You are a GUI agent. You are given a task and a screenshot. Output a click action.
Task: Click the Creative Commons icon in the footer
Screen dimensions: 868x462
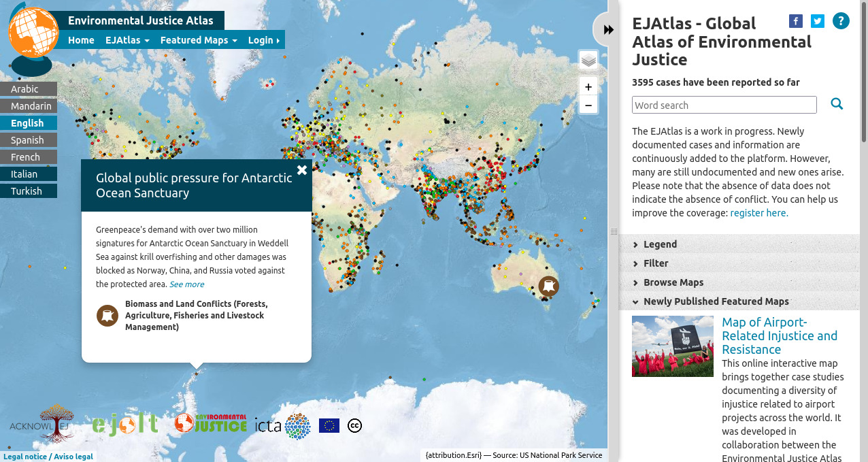(354, 425)
